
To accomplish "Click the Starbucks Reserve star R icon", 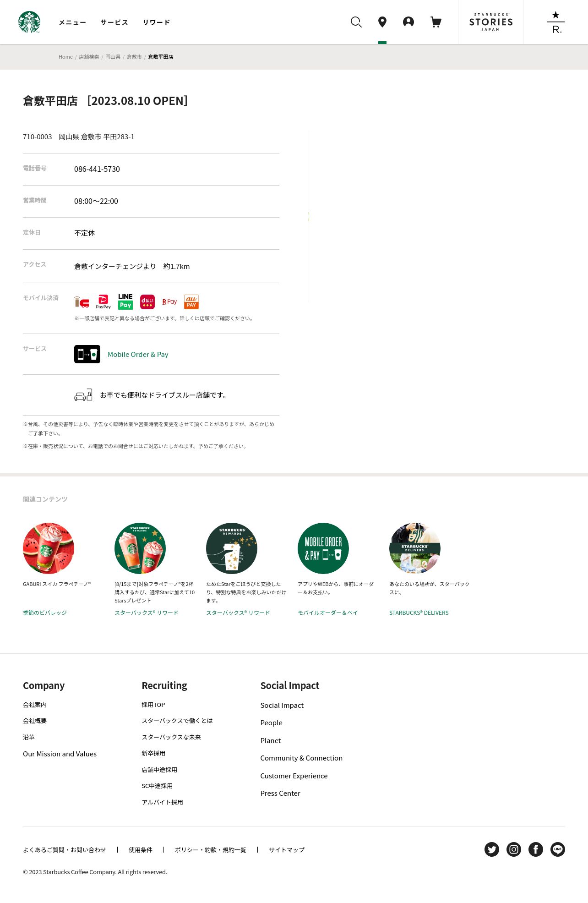I will 555,22.
